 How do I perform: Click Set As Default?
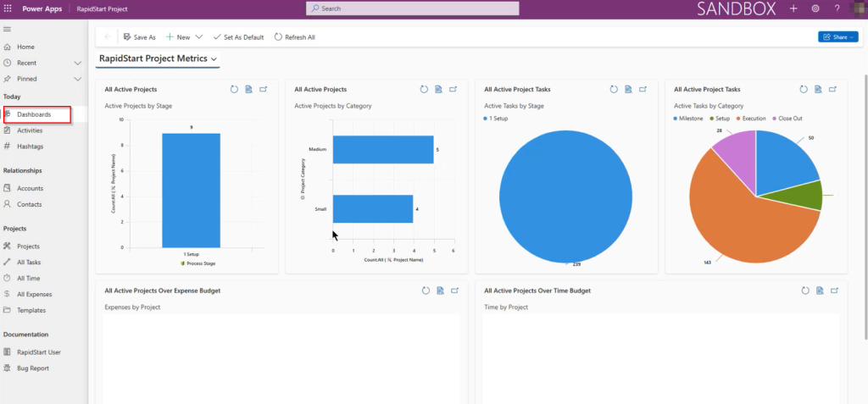pos(238,37)
